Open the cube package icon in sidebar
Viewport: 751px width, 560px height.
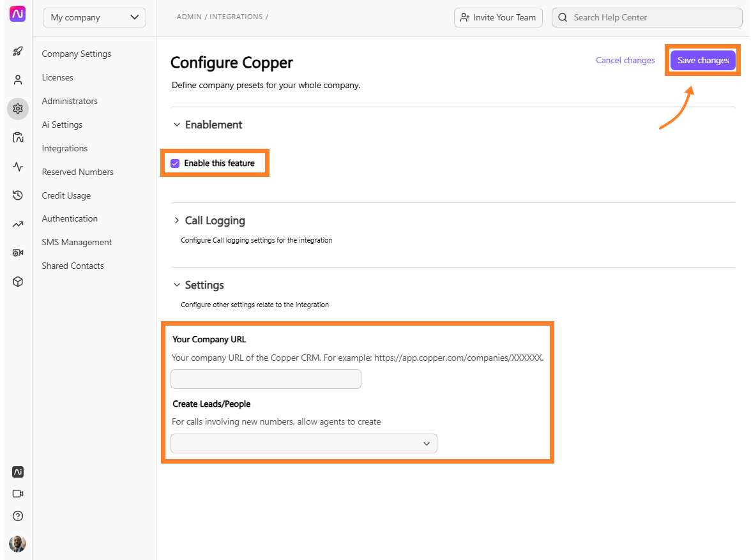coord(18,282)
